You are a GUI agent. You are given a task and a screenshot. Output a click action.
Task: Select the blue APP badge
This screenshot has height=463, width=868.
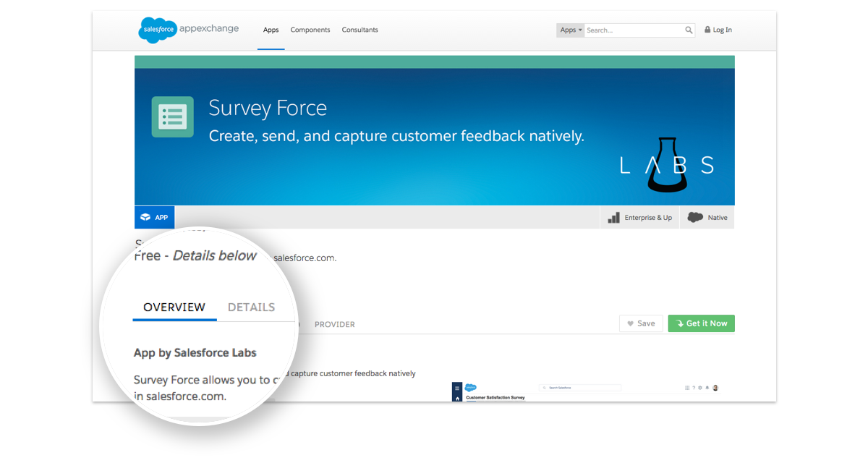(155, 218)
